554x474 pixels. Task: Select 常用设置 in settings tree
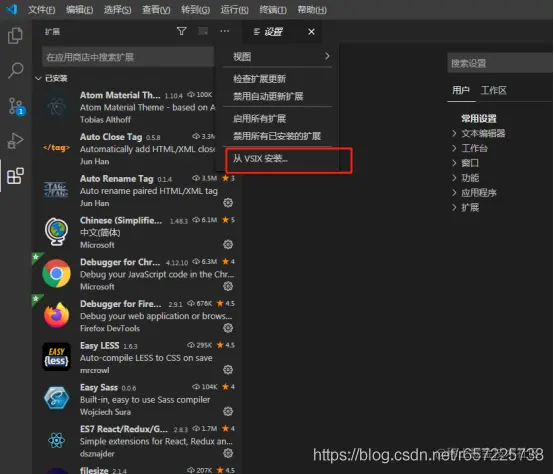coord(479,118)
